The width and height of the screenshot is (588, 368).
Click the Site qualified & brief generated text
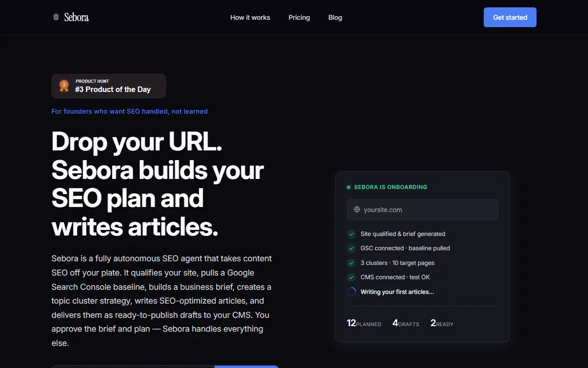(x=403, y=234)
